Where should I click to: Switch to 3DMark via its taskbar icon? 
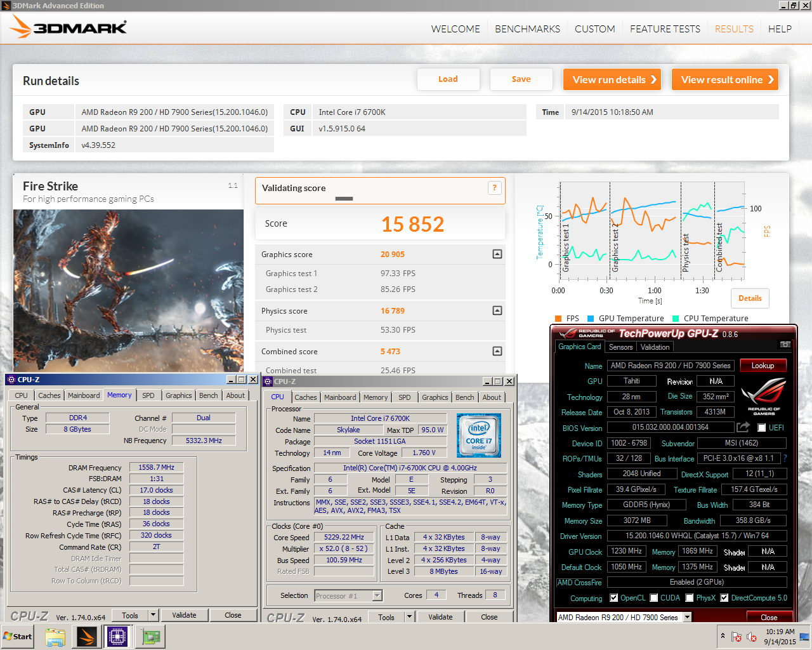87,637
